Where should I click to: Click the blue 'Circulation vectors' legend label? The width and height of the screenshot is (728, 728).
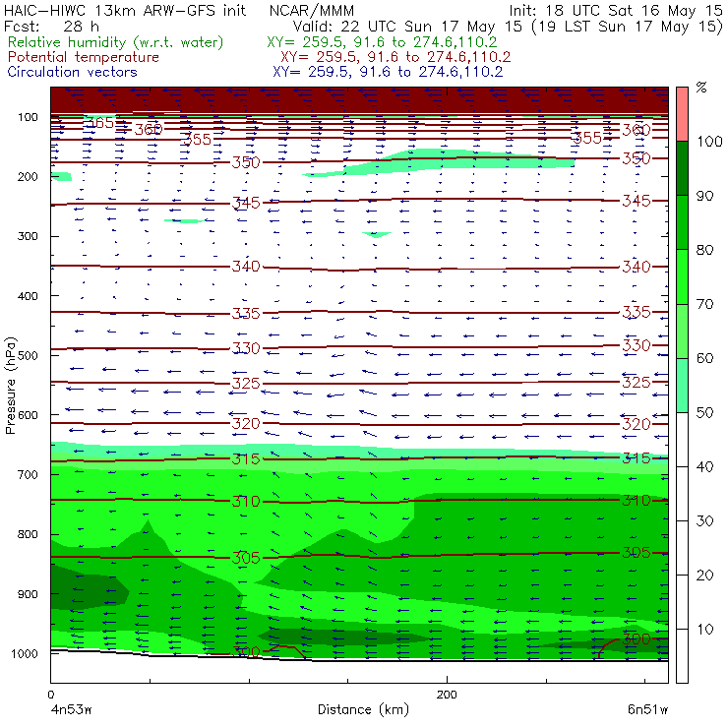[73, 72]
